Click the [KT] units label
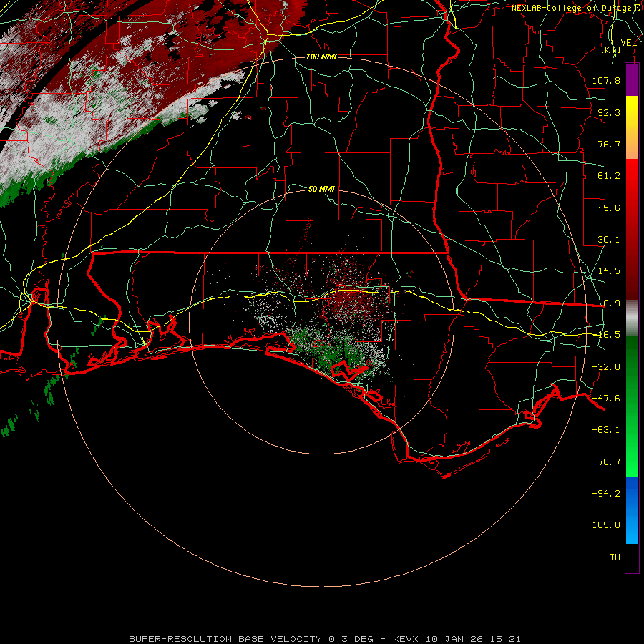Viewport: 644px width, 644px height. point(611,49)
